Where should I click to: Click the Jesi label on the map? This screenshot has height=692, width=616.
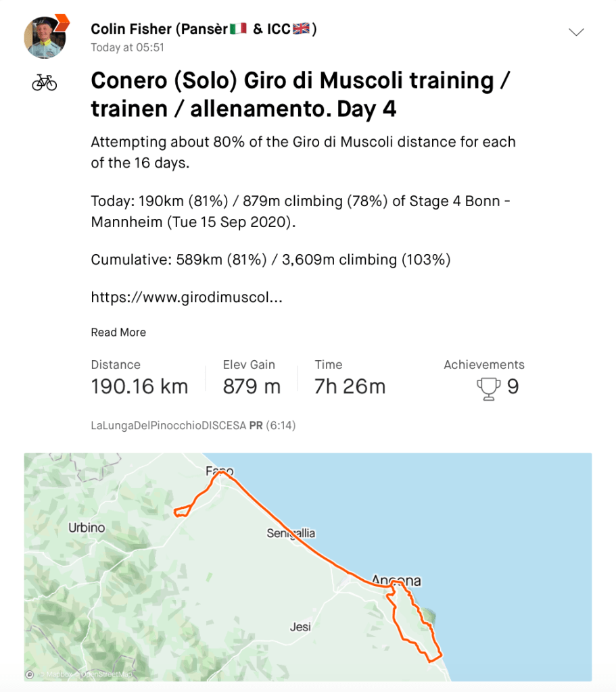pos(300,627)
